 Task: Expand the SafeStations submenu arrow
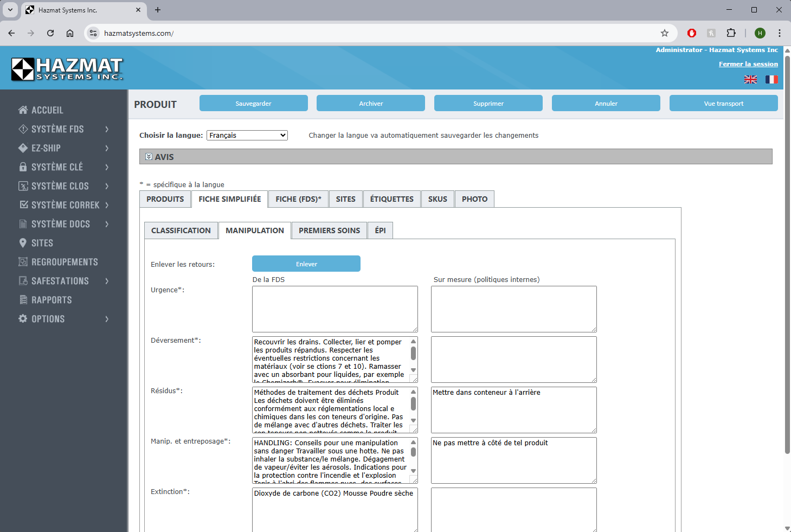[107, 281]
